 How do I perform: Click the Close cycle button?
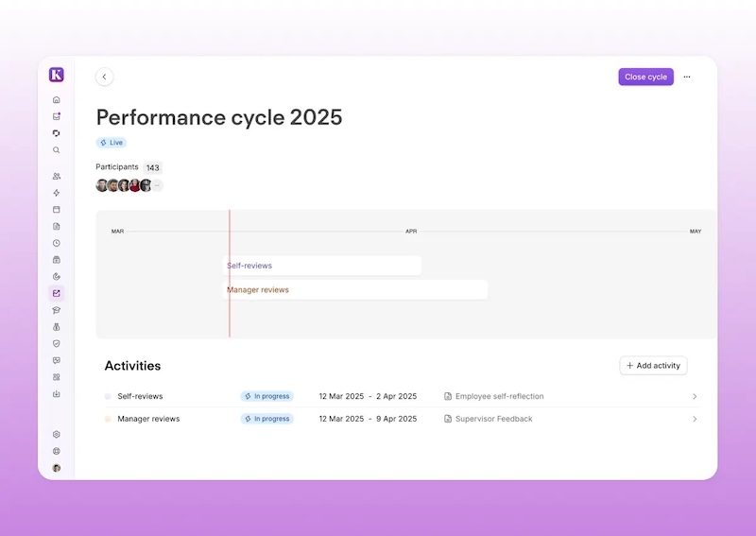tap(645, 77)
